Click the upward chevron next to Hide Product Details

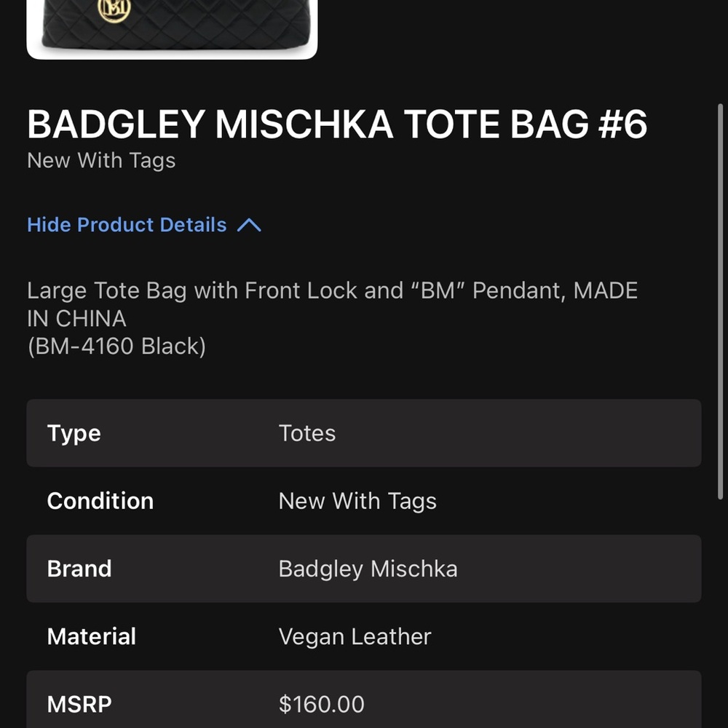250,225
